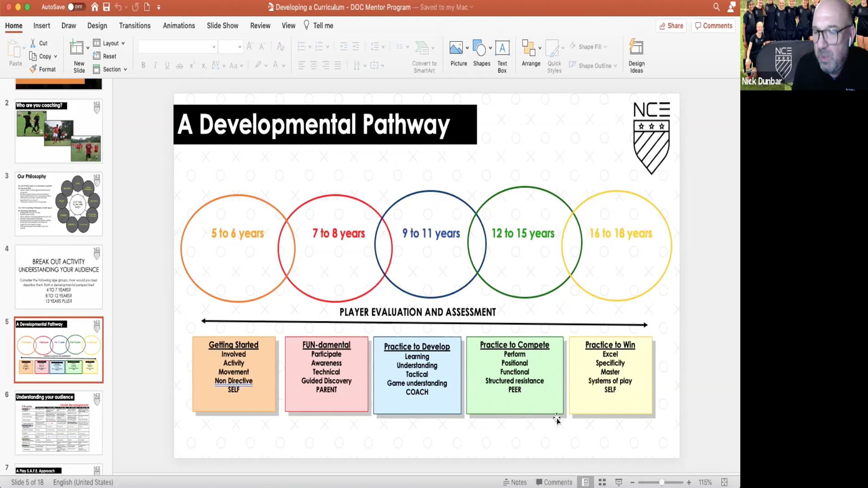Image resolution: width=868 pixels, height=488 pixels.
Task: Open the Draw ribbon tab
Action: tap(69, 26)
